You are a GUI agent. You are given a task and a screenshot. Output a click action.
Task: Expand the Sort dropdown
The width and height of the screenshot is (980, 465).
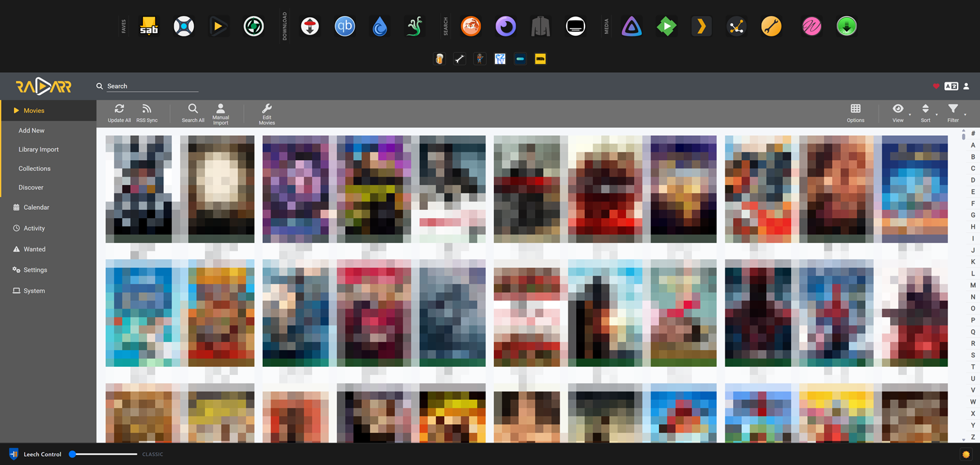926,114
